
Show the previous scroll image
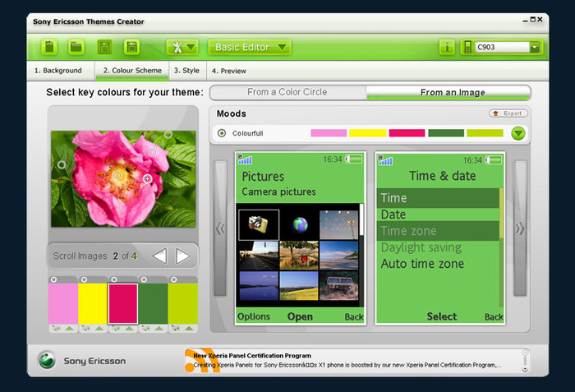(159, 256)
